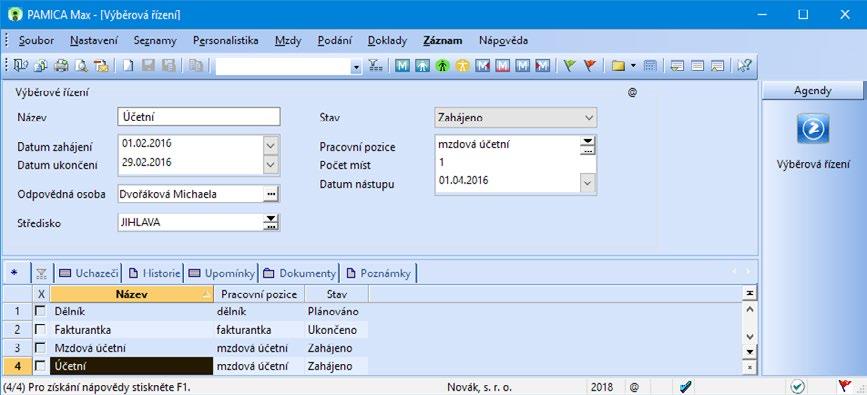Open the Datum nástupu date picker arrow

588,183
